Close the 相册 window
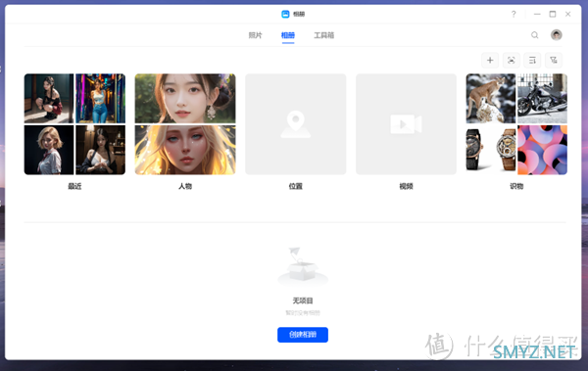Screen dimensions: 588x371 (x=567, y=15)
